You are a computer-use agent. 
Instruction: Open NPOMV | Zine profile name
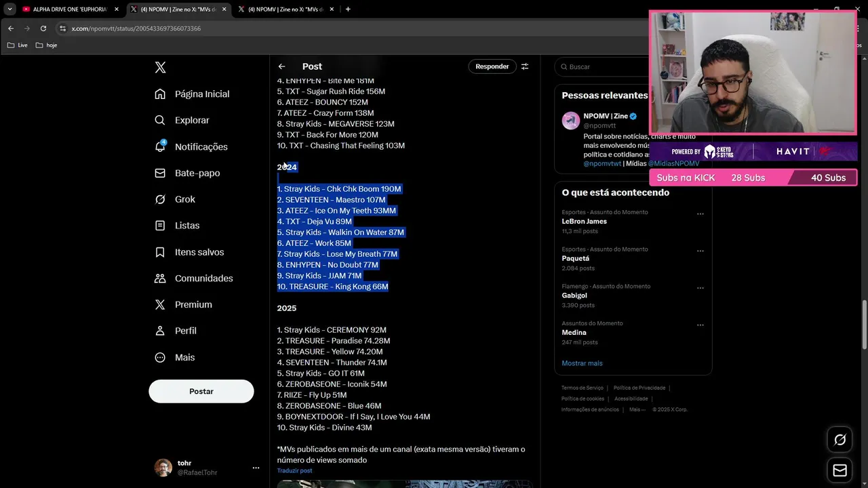click(606, 117)
